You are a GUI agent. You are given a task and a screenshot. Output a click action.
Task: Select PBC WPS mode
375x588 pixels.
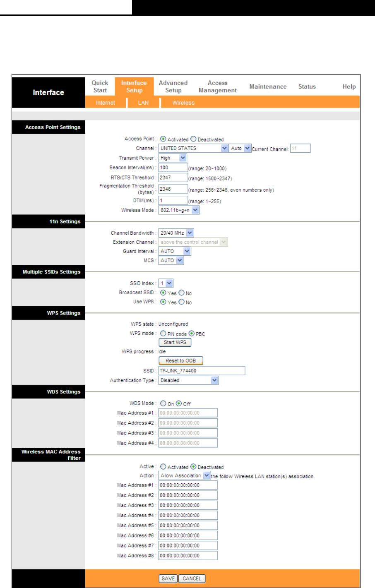[x=192, y=333]
